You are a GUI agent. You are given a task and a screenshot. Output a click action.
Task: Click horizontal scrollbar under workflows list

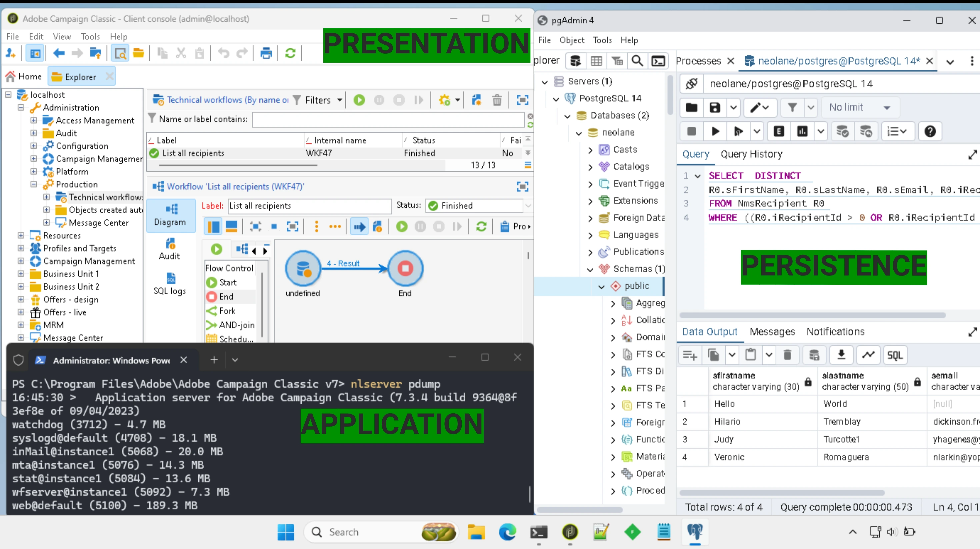(238, 165)
